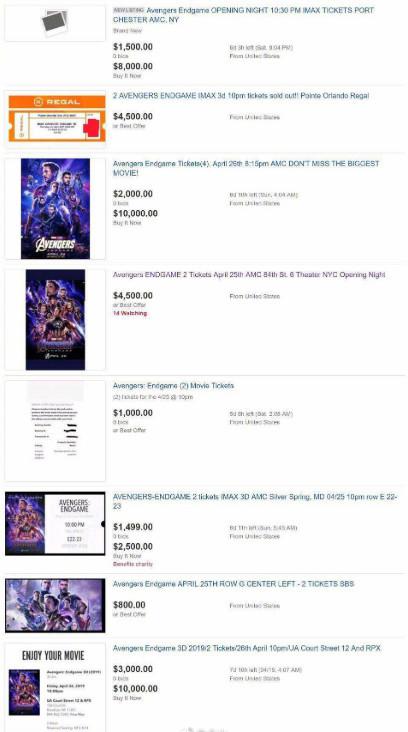Click the $4,500.00 price of Regal listing
This screenshot has width=408, height=732.
(x=133, y=116)
